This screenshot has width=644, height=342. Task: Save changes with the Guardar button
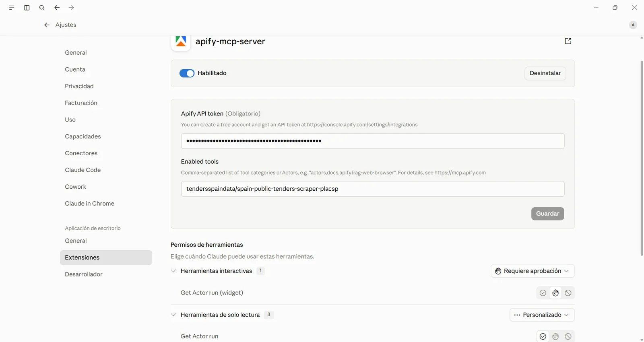pos(547,214)
